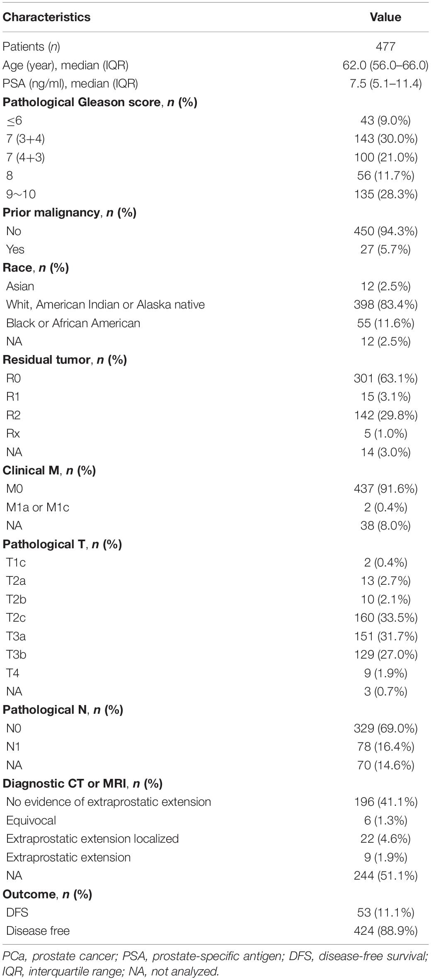Click the patient count value 477
The image size is (431, 980).
[x=385, y=47]
